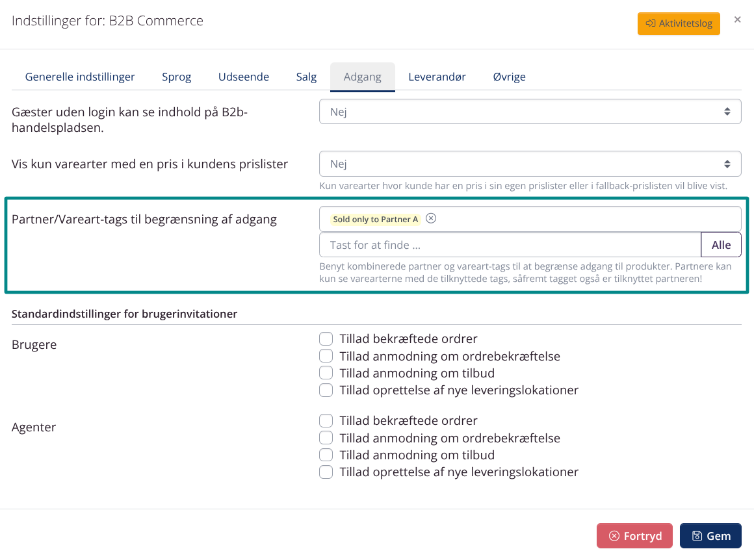The width and height of the screenshot is (754, 560).
Task: Check "Tillad anmodning om tilbud" under Brugere
Action: 326,372
